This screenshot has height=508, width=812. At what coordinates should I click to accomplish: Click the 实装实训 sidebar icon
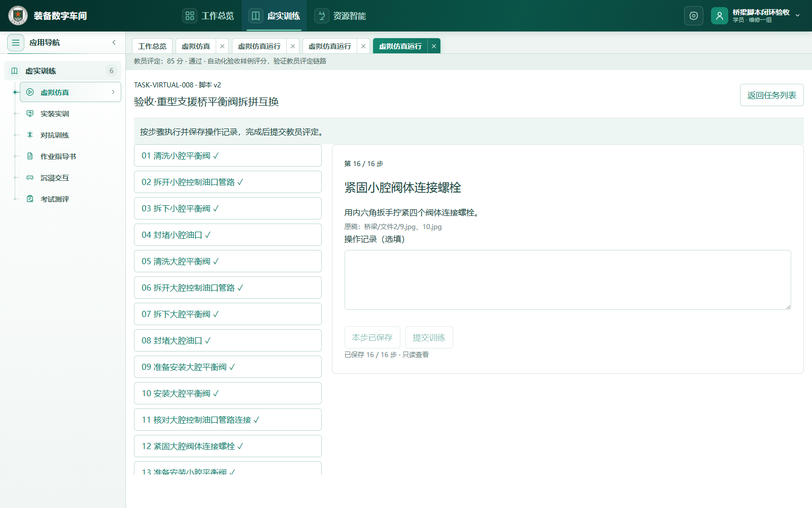tap(30, 114)
